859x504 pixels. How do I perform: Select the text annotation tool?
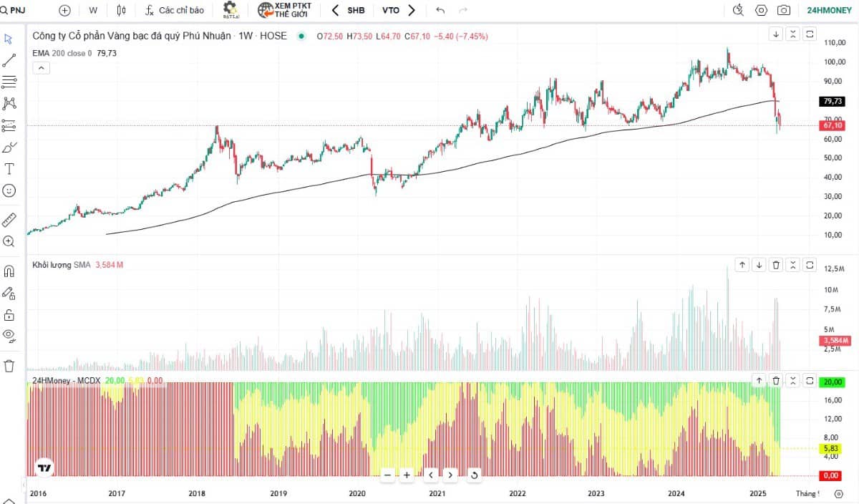pos(9,169)
